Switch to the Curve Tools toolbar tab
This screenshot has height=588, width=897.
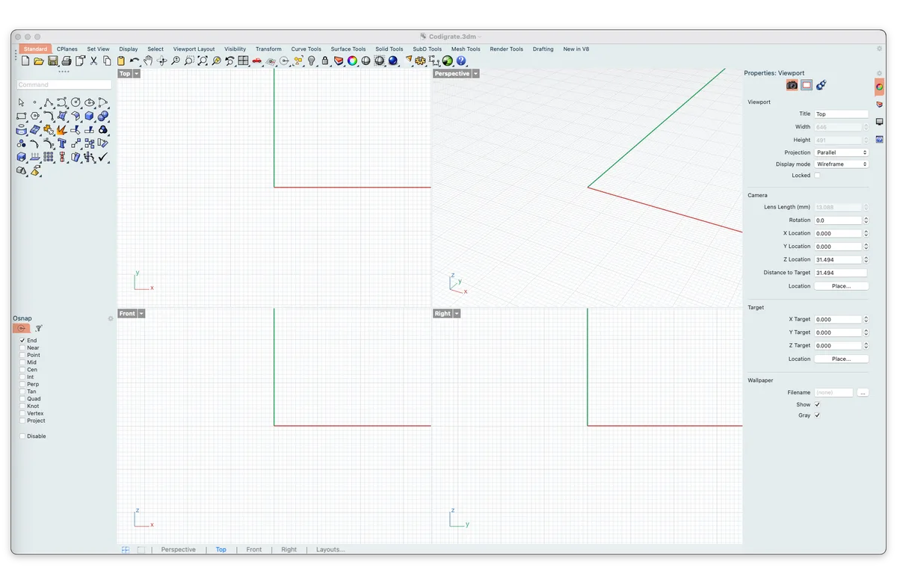click(306, 49)
